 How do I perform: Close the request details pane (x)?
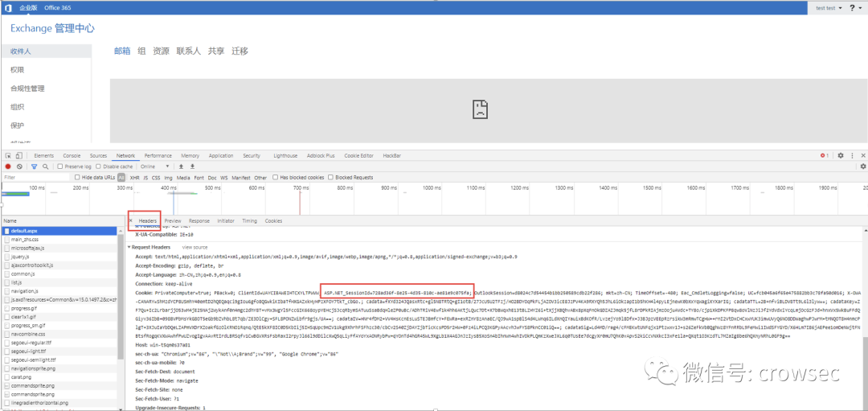(x=131, y=220)
